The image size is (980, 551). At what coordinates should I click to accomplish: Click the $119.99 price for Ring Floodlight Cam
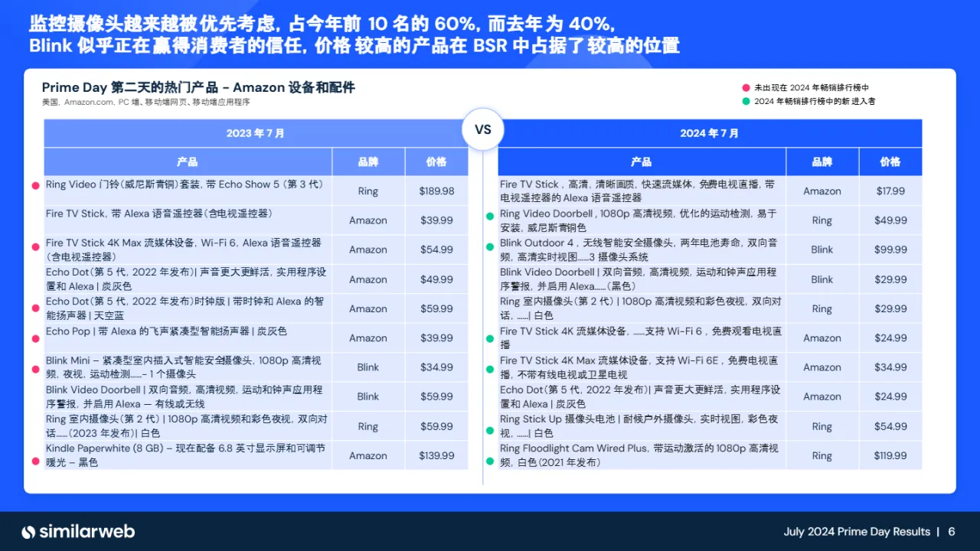(890, 455)
